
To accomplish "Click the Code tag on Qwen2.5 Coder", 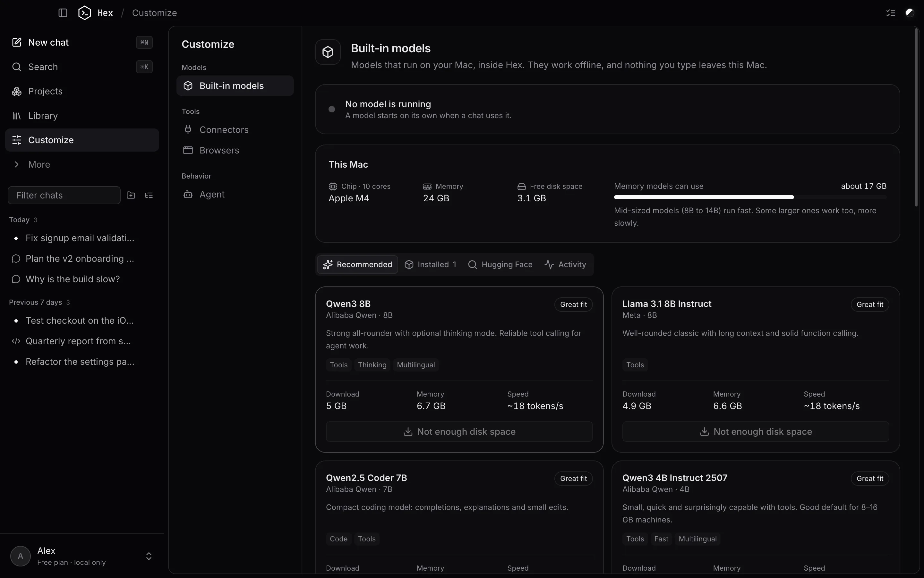I will 339,539.
